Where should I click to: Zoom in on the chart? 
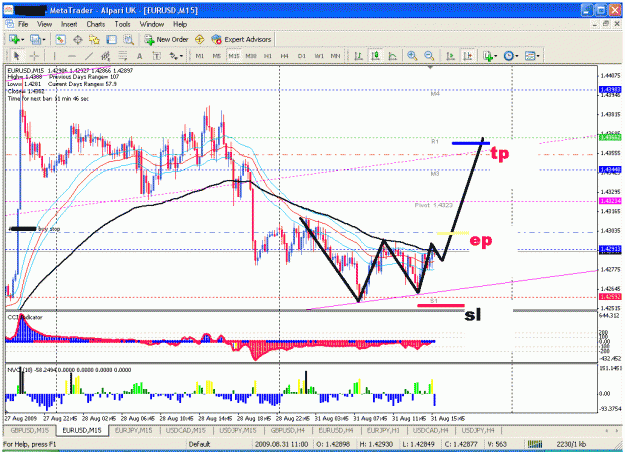click(412, 56)
